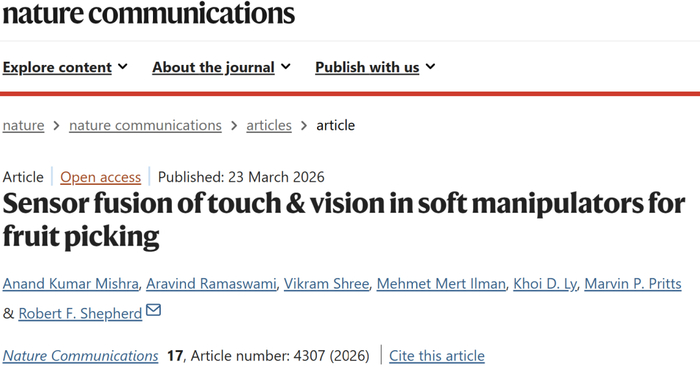Image resolution: width=700 pixels, height=371 pixels.
Task: Open corresponding author Robert F. Shepherd
Action: pos(80,313)
